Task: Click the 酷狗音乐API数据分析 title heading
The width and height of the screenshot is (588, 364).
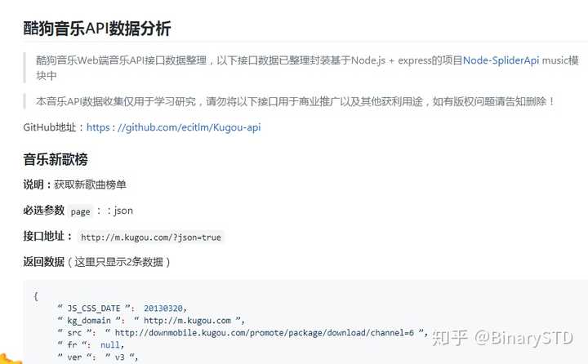Action: click(97, 29)
